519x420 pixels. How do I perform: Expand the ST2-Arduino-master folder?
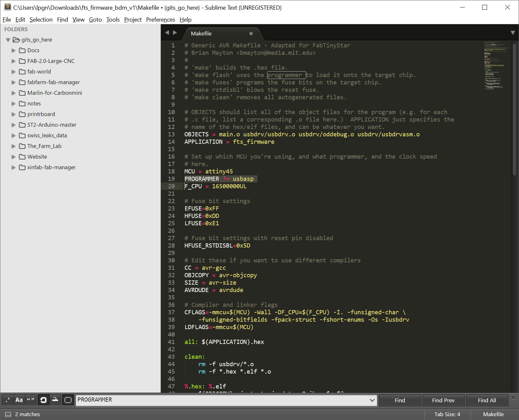click(14, 125)
